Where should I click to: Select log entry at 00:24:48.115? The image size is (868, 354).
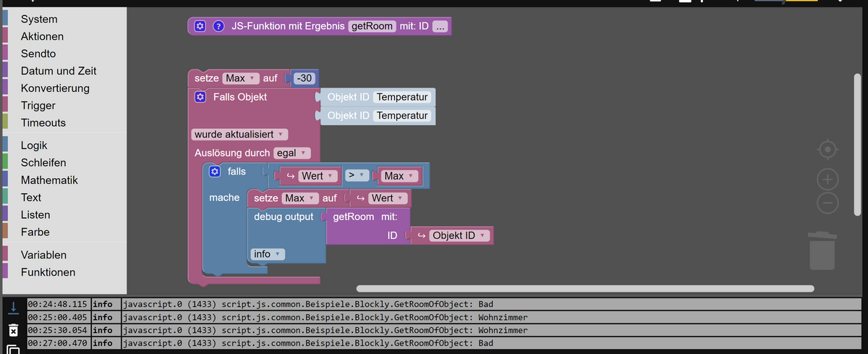click(x=444, y=304)
